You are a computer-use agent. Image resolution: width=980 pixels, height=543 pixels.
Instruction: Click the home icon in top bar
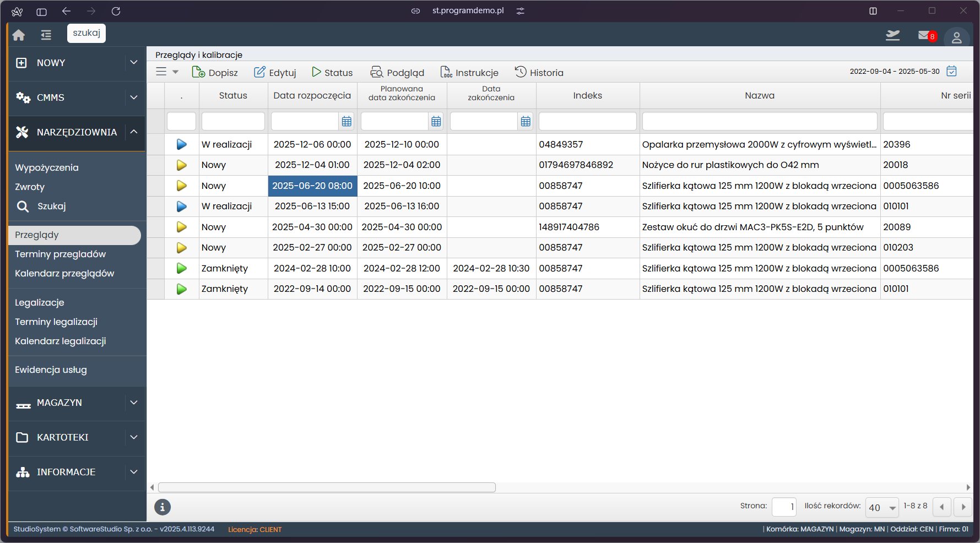[19, 35]
